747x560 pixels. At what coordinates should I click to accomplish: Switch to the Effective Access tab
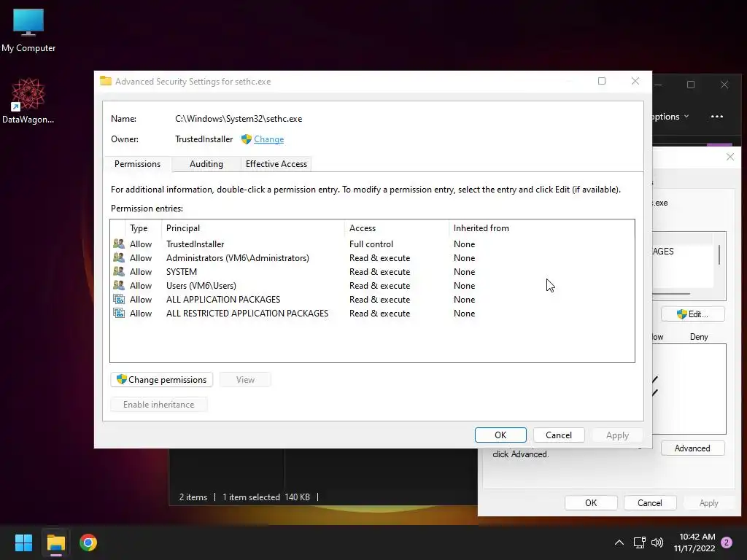click(276, 164)
